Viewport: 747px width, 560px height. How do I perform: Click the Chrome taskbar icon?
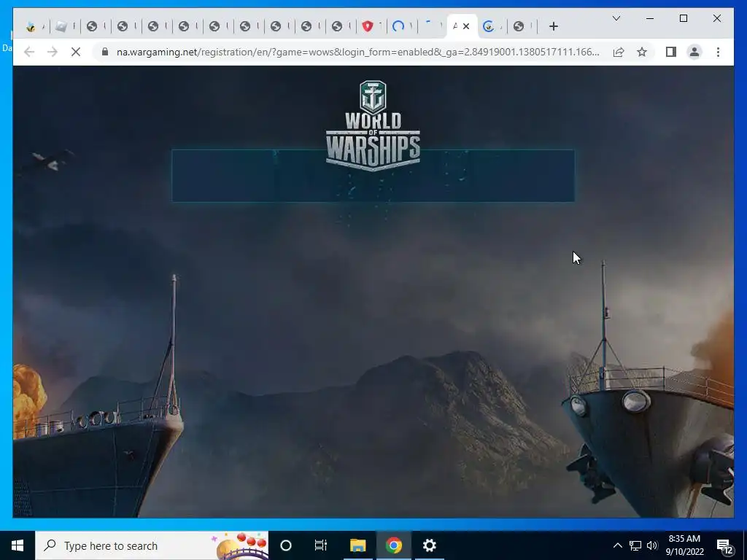pos(393,545)
